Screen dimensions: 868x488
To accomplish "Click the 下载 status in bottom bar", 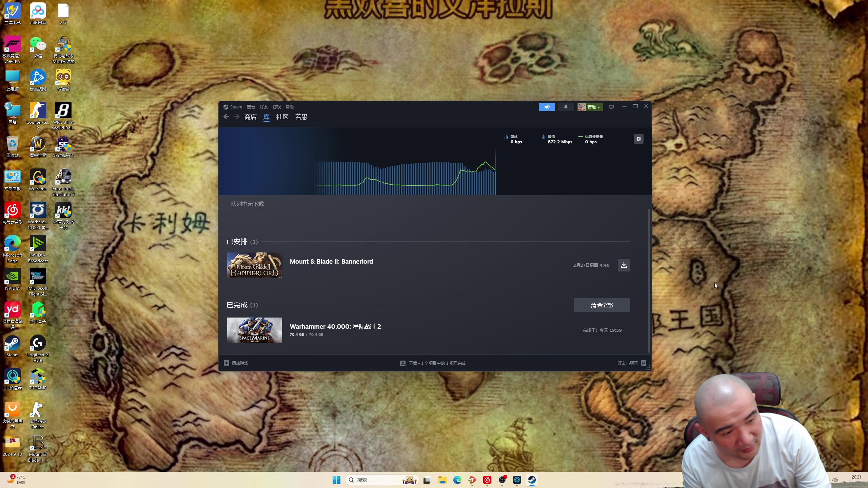I will (x=433, y=363).
